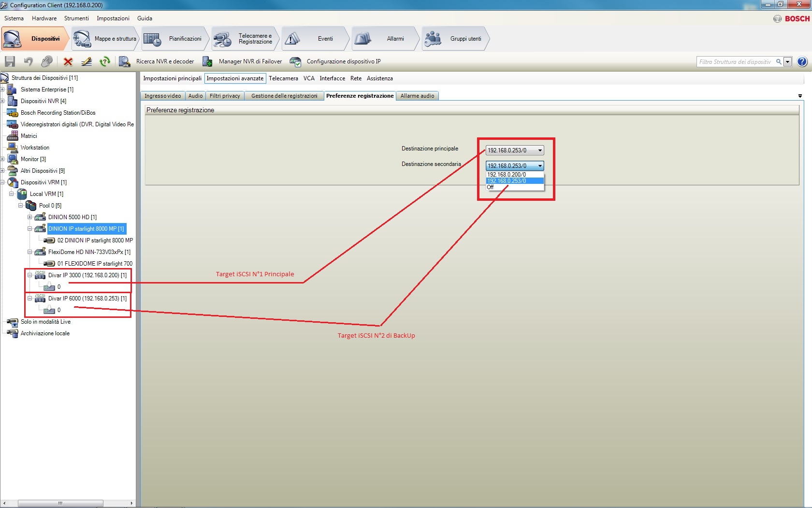Open the device filter dropdown arrow
This screenshot has height=508, width=812.
(788, 62)
